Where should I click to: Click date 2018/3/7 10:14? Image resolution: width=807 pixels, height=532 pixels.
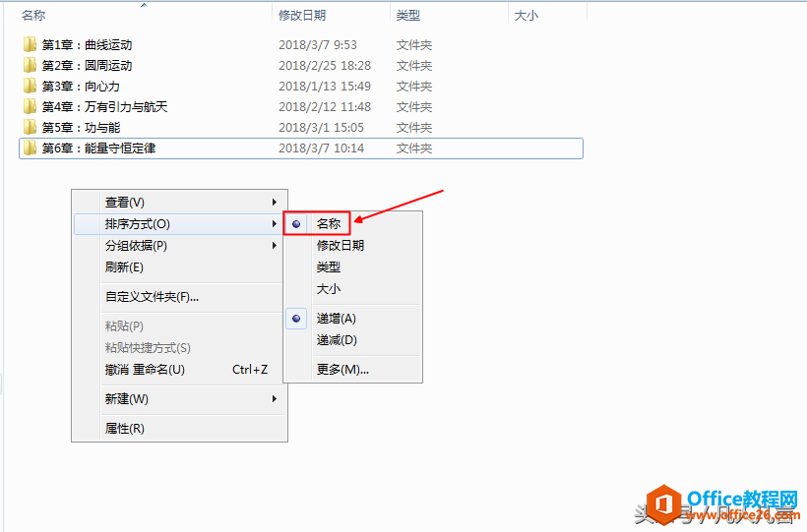pyautogui.click(x=321, y=148)
